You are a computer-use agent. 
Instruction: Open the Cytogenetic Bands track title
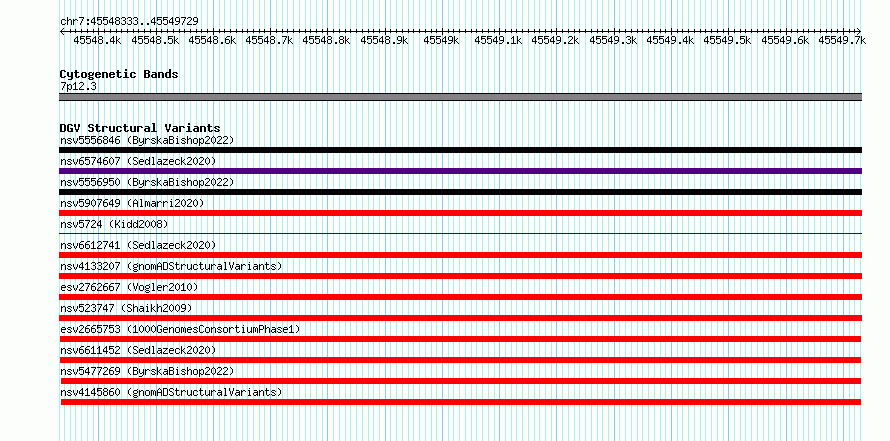119,74
